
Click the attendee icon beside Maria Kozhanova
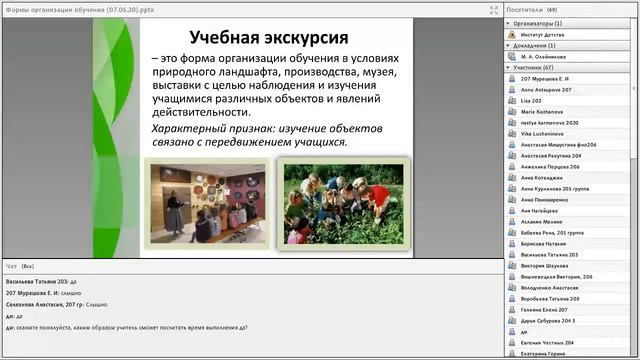(x=512, y=112)
